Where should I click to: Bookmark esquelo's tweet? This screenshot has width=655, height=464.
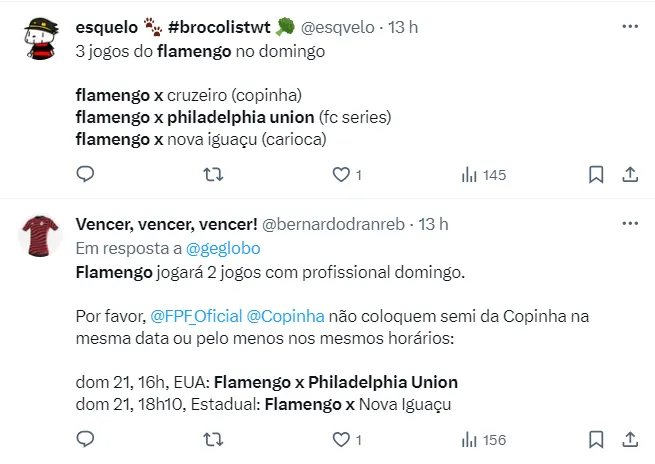(x=596, y=175)
